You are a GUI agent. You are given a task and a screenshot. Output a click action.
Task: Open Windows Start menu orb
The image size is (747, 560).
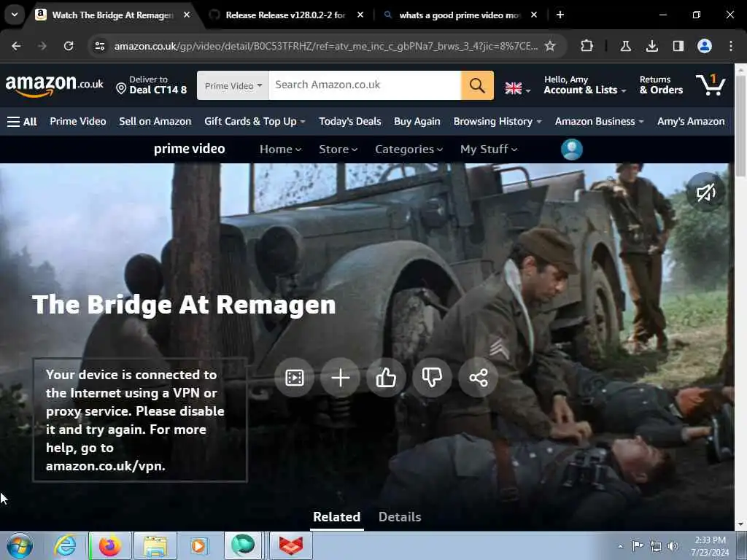click(x=20, y=545)
